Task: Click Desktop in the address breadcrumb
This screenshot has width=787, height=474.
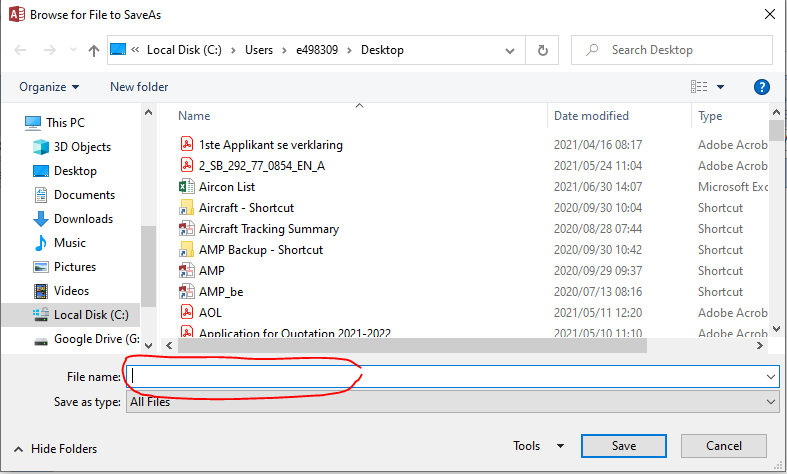Action: point(382,50)
